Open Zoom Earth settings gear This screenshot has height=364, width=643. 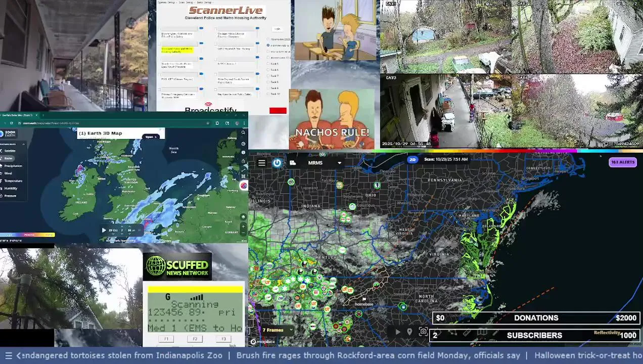tap(243, 144)
